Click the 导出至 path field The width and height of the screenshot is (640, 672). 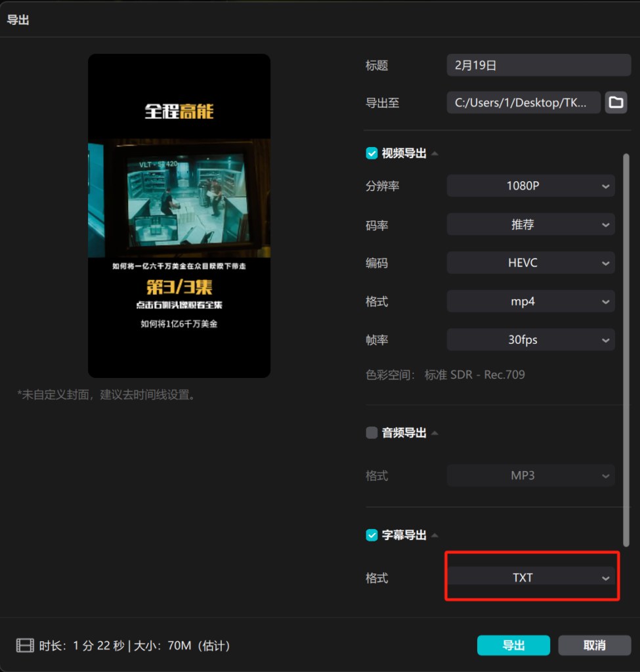tap(523, 102)
